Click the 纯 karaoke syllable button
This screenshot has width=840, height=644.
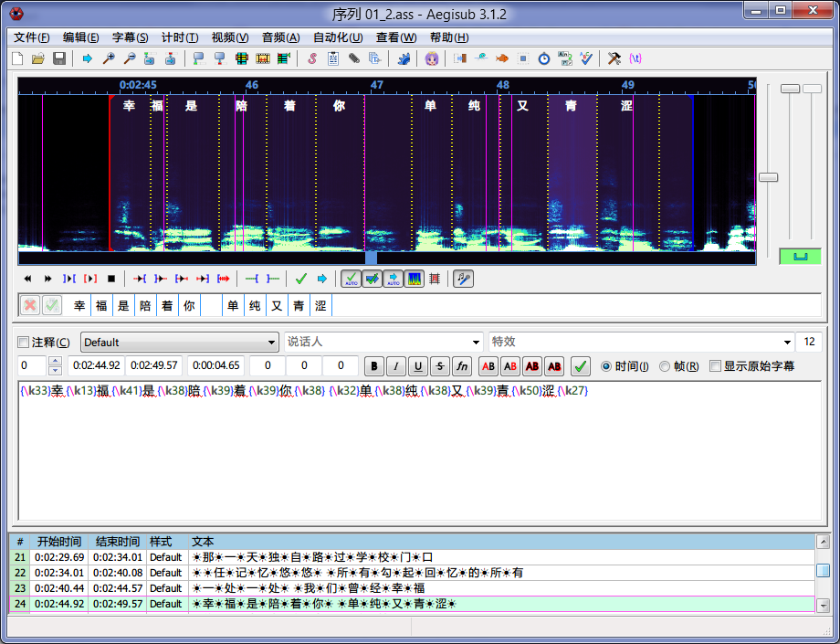255,306
